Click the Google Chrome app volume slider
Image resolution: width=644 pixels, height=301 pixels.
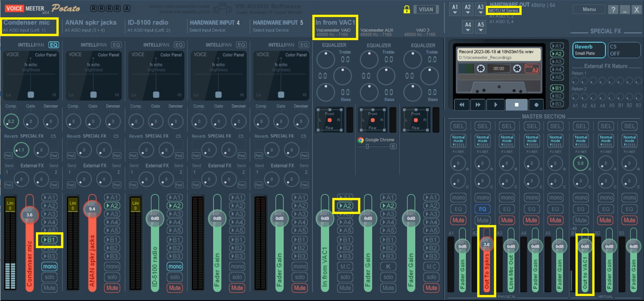367,146
